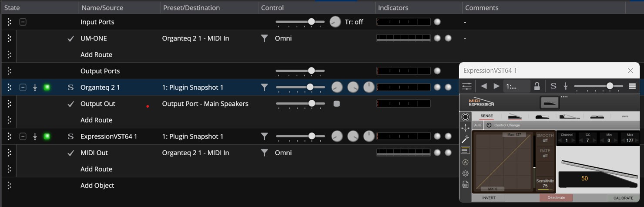Click the Solo S icon for ExpressionVST64 1

[x=70, y=136]
